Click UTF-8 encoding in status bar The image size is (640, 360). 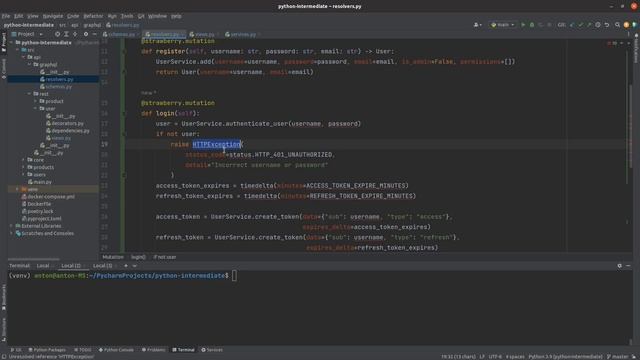(495, 356)
